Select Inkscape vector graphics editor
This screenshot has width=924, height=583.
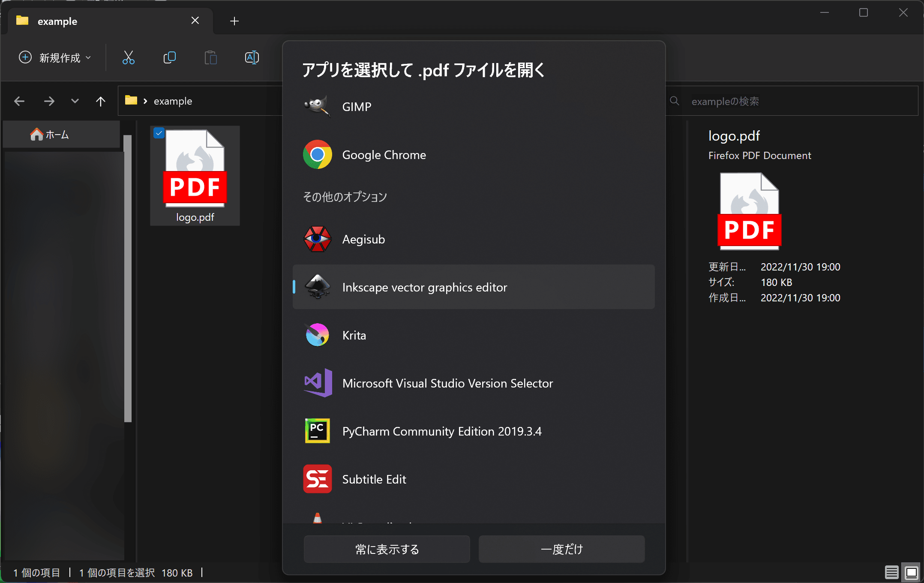pos(474,287)
